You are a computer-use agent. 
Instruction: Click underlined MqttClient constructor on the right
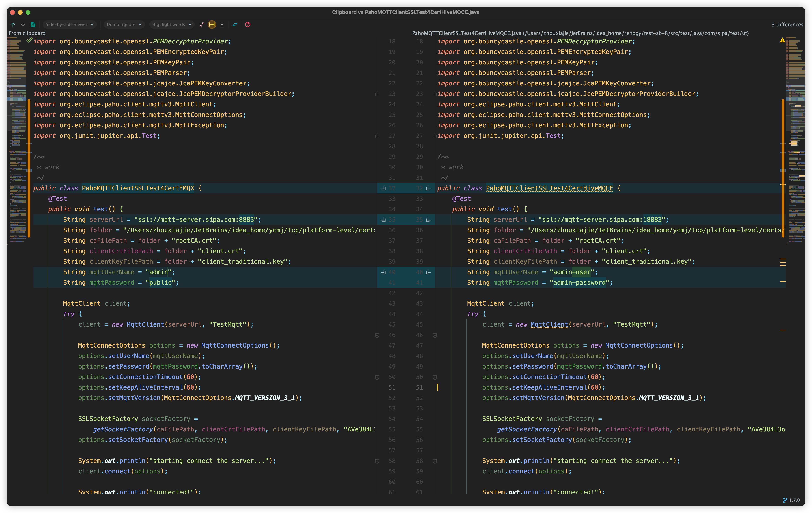[549, 324]
